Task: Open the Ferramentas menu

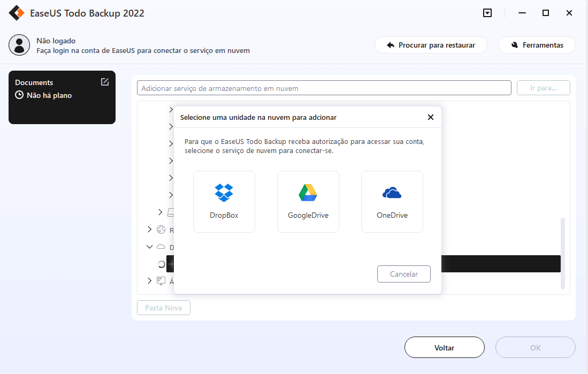Action: click(537, 45)
